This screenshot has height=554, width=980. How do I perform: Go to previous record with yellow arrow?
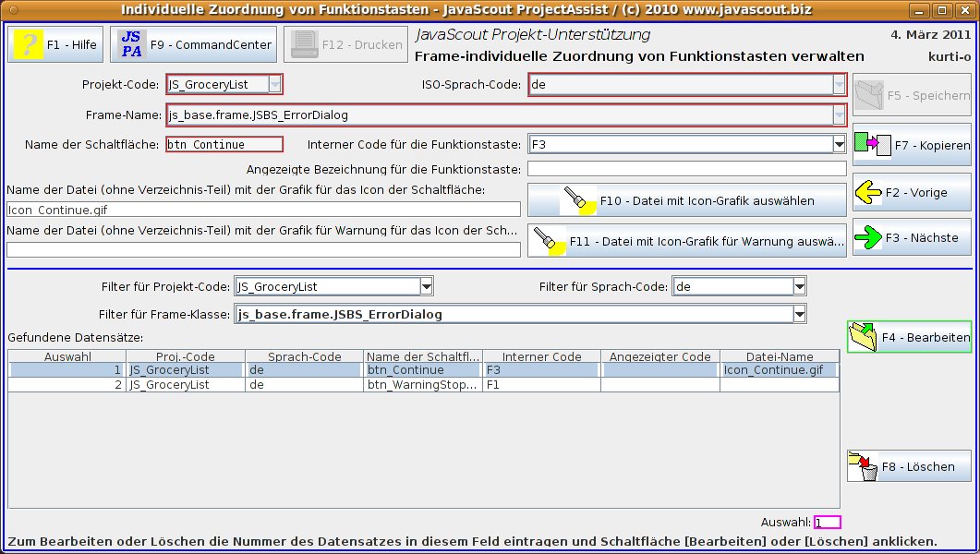tap(867, 193)
